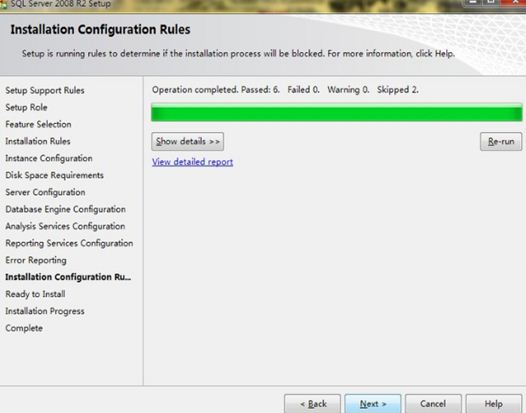This screenshot has height=413, width=526.
Task: Select Complete step in sidebar
Action: (x=24, y=328)
